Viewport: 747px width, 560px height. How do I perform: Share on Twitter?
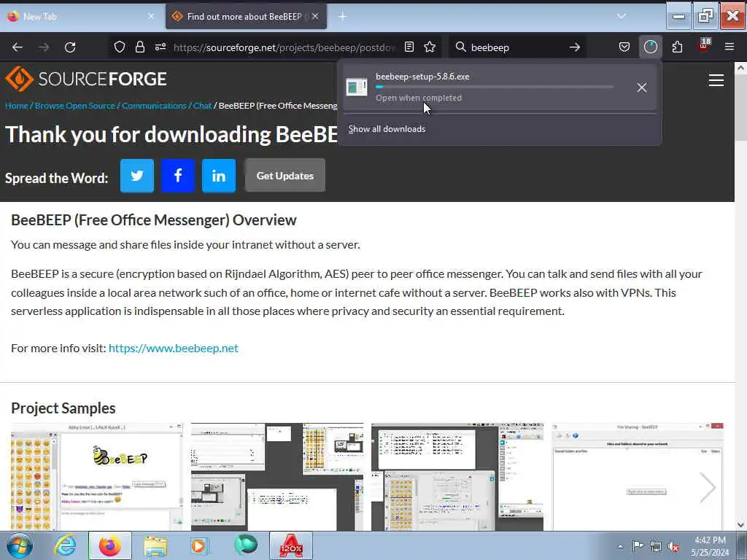(x=137, y=176)
